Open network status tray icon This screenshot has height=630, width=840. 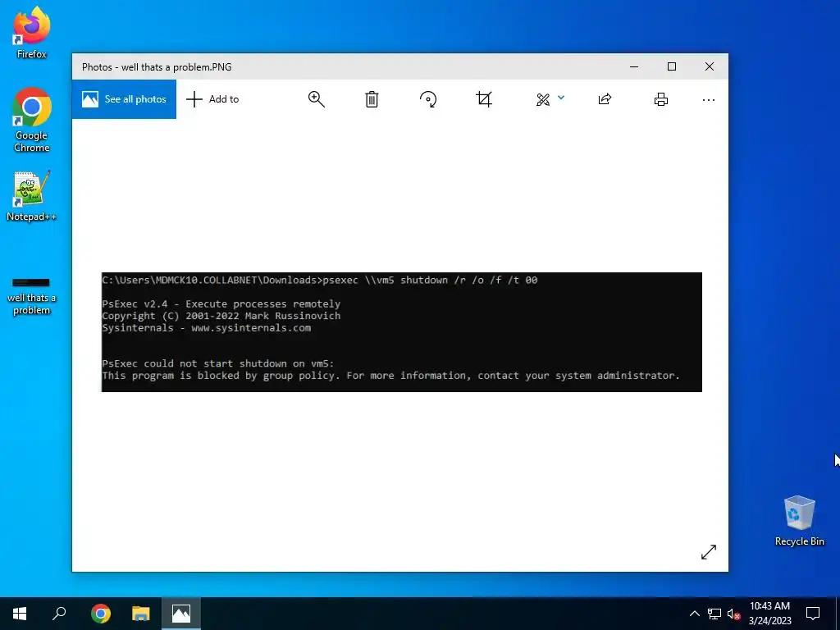(x=714, y=614)
